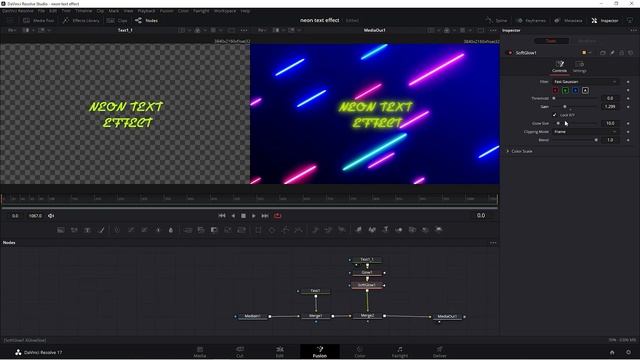Add a Fast Noise node from toolbar

[74, 230]
